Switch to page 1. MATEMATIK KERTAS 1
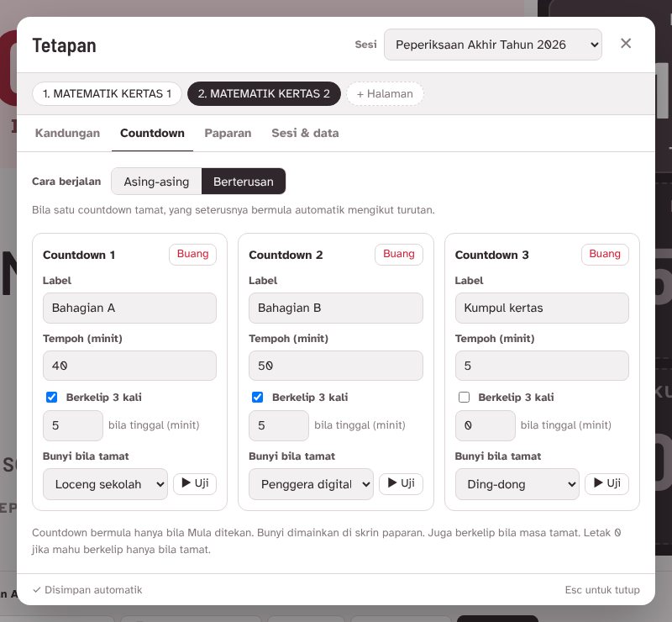Viewport: 672px width, 622px height. tap(108, 93)
